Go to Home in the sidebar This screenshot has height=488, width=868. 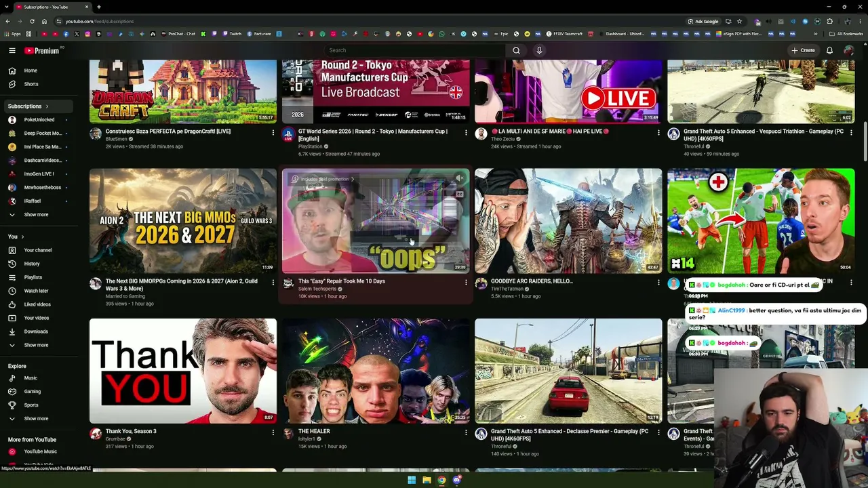pos(31,70)
